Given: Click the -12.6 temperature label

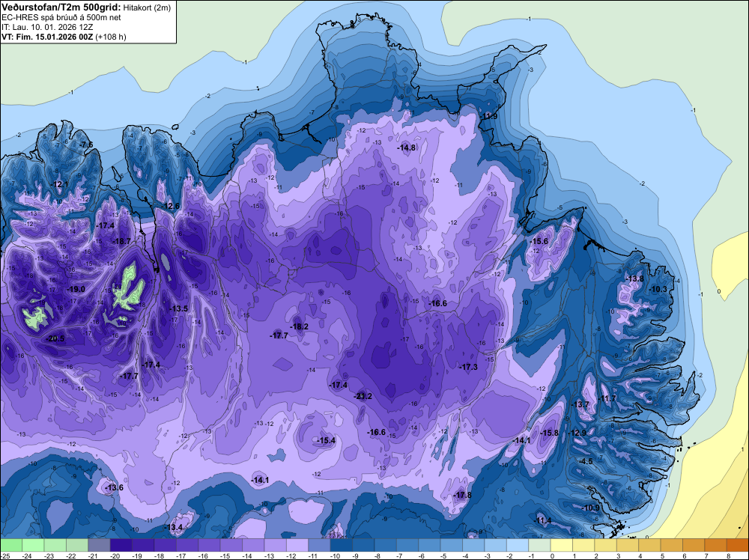Looking at the screenshot, I should [x=171, y=206].
